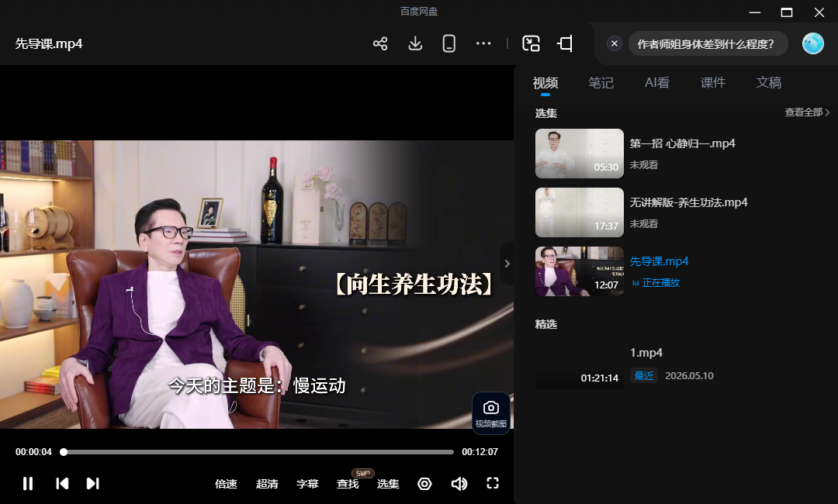The image size is (838, 504).
Task: Click the 精选 section heading
Action: 545,324
